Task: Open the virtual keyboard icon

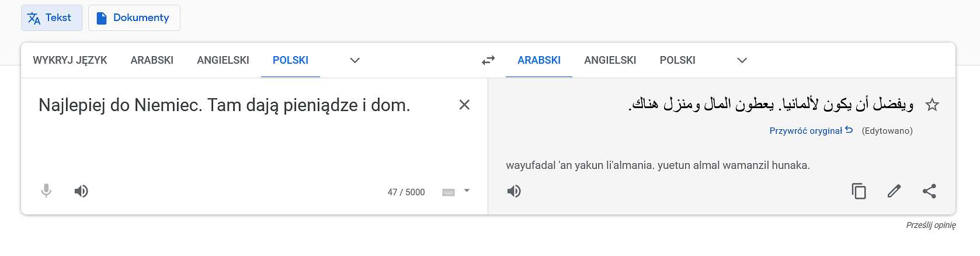Action: (449, 192)
